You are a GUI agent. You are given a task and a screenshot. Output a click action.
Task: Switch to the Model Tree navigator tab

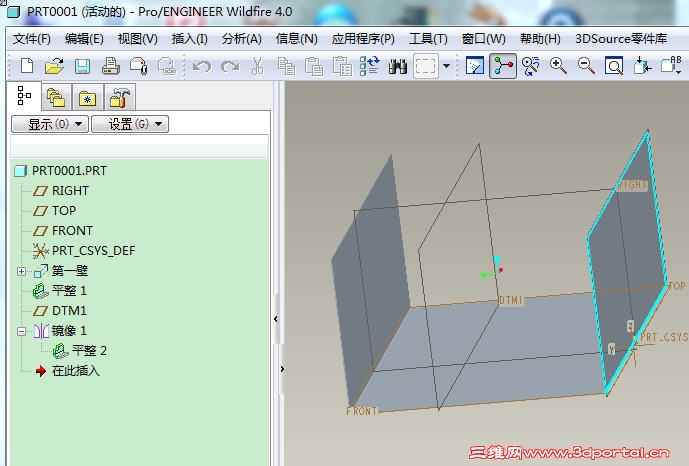[x=24, y=96]
